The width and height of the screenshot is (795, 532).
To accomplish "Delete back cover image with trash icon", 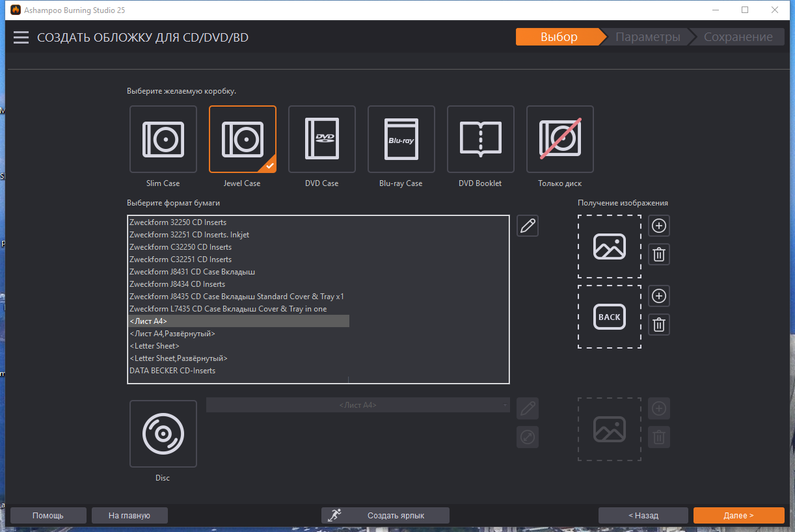I will (659, 325).
